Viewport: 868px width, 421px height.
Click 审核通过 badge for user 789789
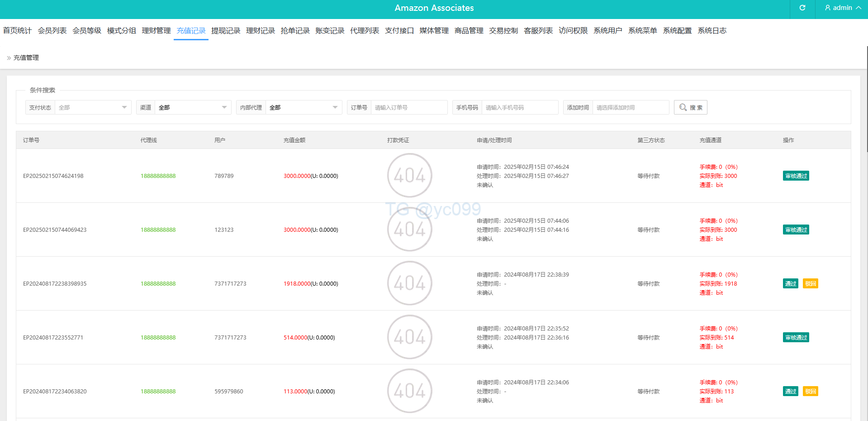pyautogui.click(x=796, y=176)
